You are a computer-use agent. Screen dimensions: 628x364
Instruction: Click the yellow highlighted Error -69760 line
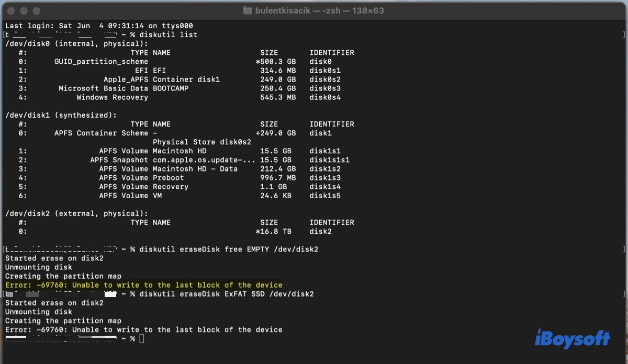point(144,285)
